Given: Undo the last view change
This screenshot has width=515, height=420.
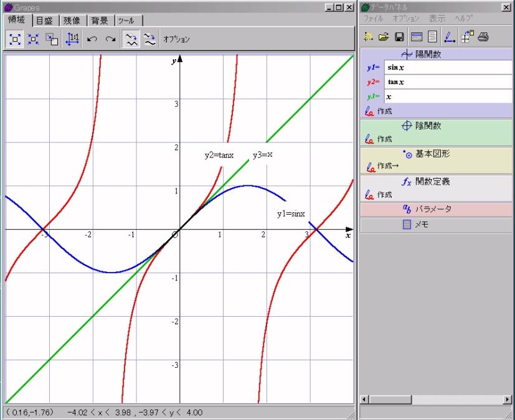Looking at the screenshot, I should [x=92, y=39].
